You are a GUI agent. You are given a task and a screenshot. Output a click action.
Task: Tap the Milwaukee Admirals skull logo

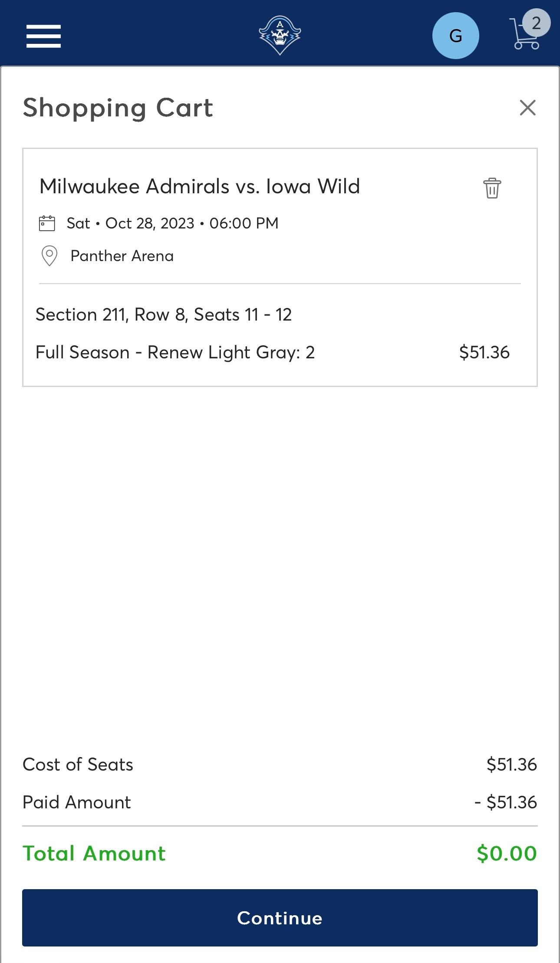point(280,35)
